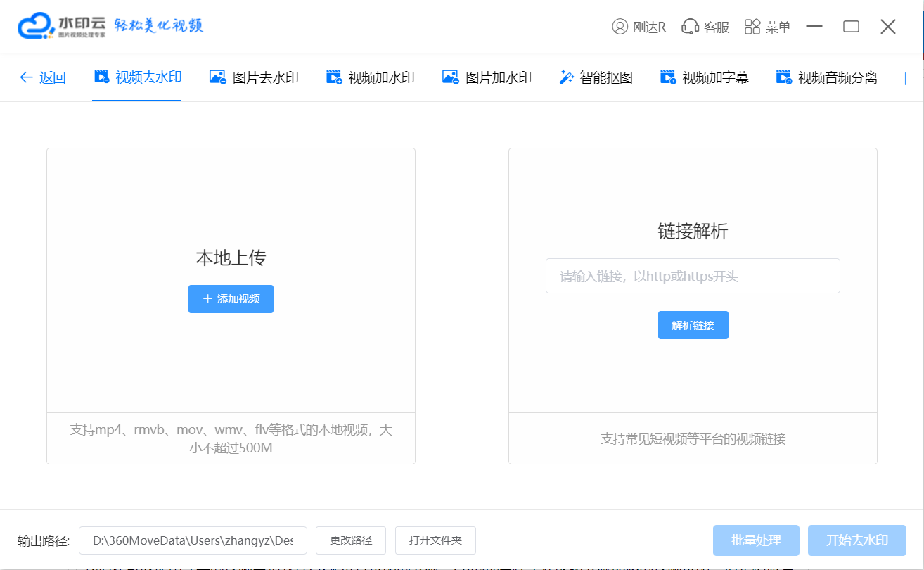This screenshot has width=924, height=570.
Task: Open the 视频加水印 tab
Action: click(x=370, y=77)
